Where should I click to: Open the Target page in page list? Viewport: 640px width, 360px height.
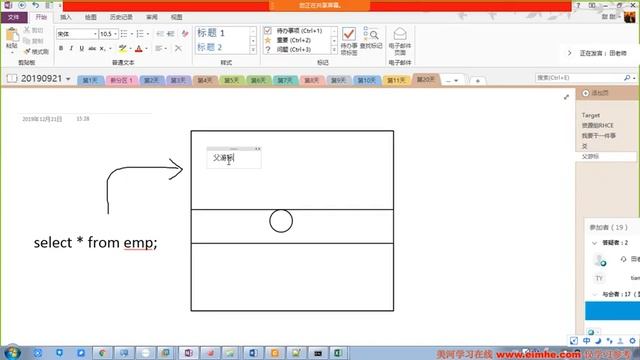tap(591, 116)
